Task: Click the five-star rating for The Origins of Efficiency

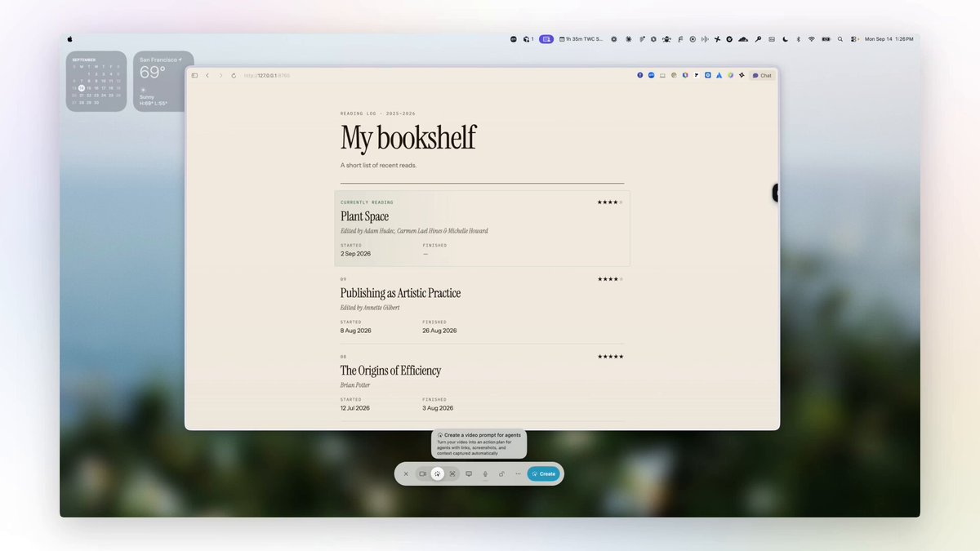Action: point(610,357)
